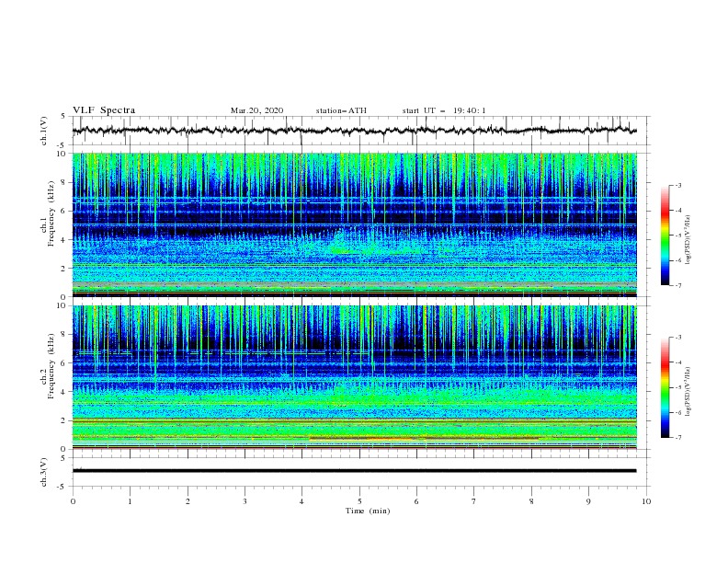Click time axis tick label "4"

[x=301, y=501]
